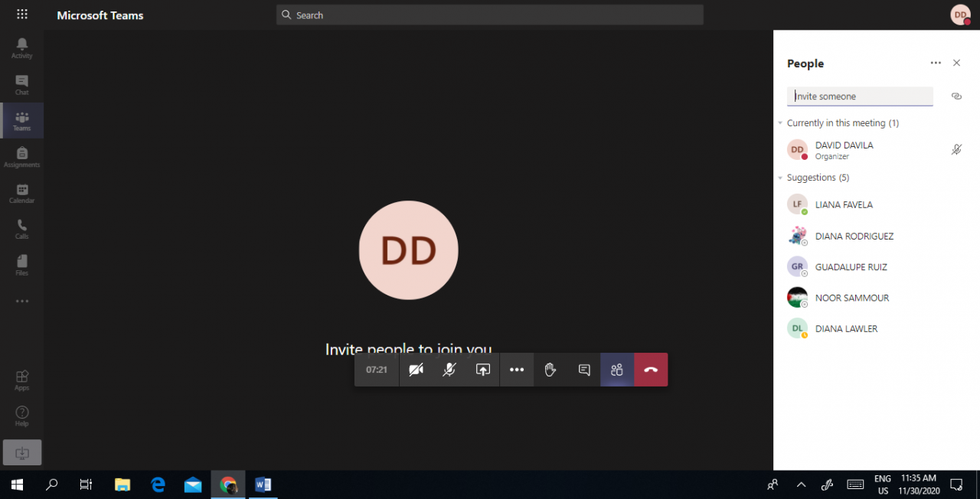This screenshot has width=980, height=499.
Task: Open Task View on taskbar
Action: pyautogui.click(x=87, y=484)
